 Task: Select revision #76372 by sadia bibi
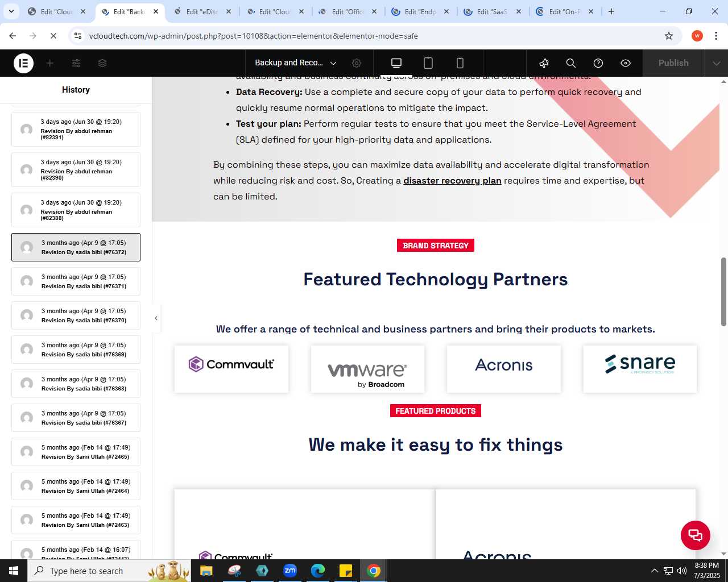[76, 247]
